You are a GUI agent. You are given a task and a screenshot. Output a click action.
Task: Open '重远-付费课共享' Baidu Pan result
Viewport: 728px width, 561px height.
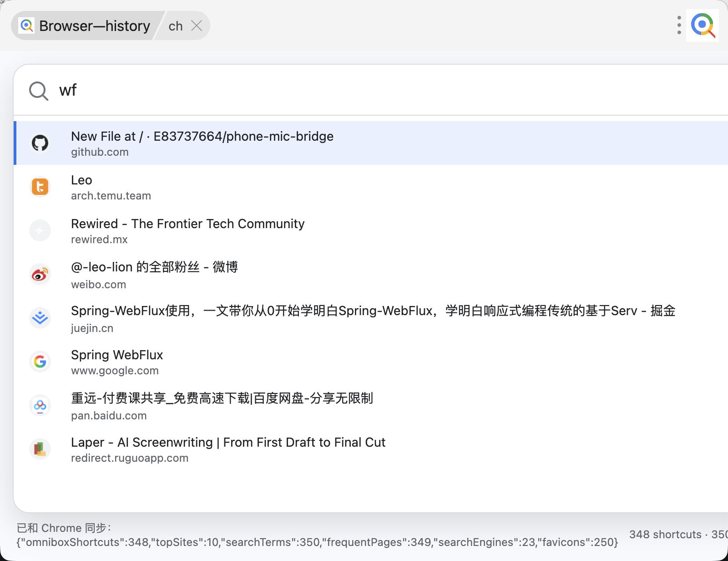(x=371, y=405)
